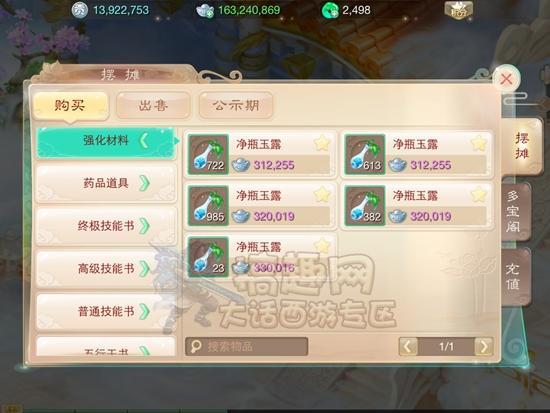This screenshot has height=413, width=550.
Task: Click the 净瓶玉露 item icon with quantity 382
Action: [x=365, y=206]
